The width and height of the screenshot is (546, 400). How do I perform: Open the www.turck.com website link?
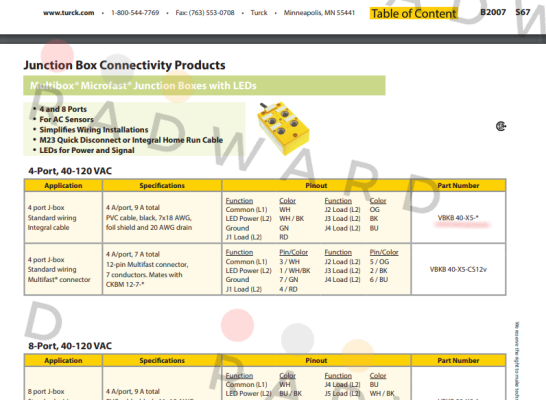point(69,13)
